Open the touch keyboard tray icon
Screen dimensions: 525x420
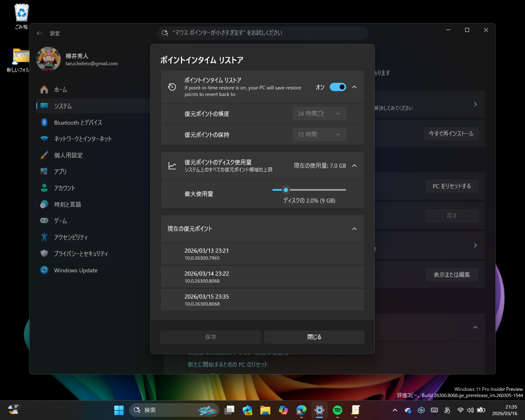434,410
